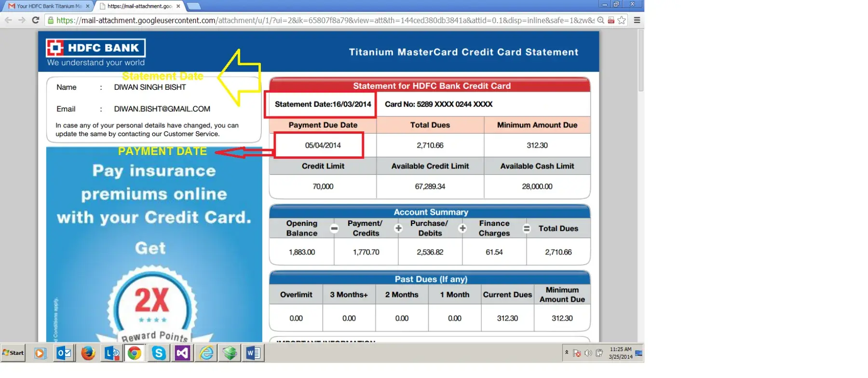Bookmark this page with the star icon

point(622,20)
